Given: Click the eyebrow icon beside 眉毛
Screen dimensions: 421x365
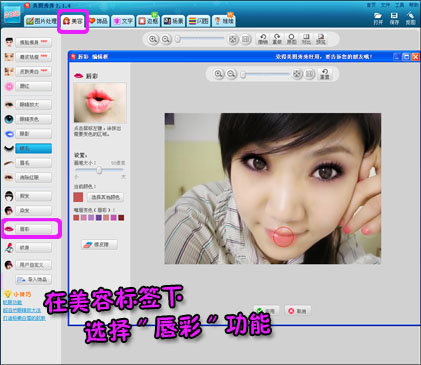Looking at the screenshot, I should click(x=9, y=163).
